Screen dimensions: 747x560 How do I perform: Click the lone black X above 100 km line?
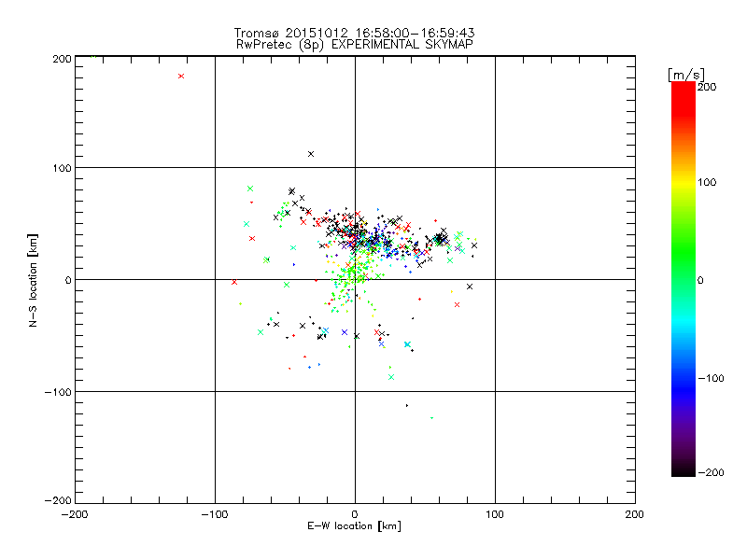(x=311, y=154)
